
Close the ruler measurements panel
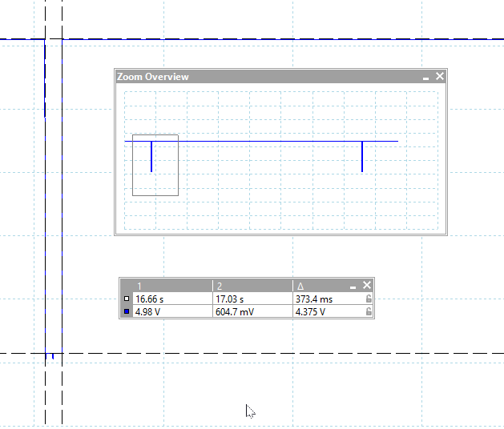click(x=367, y=286)
